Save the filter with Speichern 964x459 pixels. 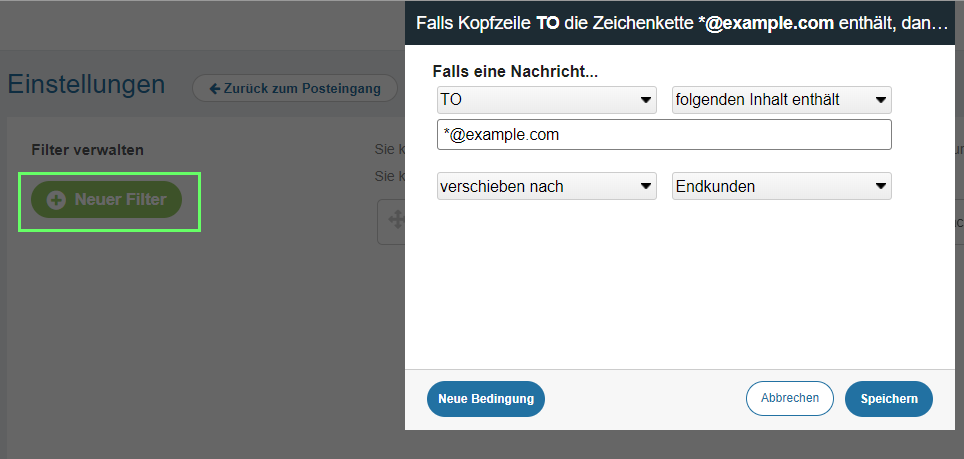888,398
